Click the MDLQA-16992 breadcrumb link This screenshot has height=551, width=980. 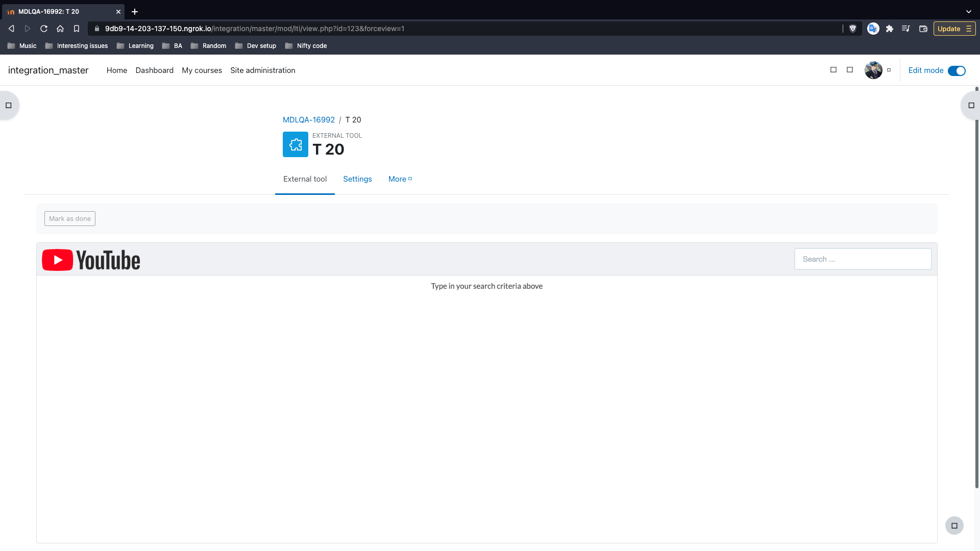(309, 120)
